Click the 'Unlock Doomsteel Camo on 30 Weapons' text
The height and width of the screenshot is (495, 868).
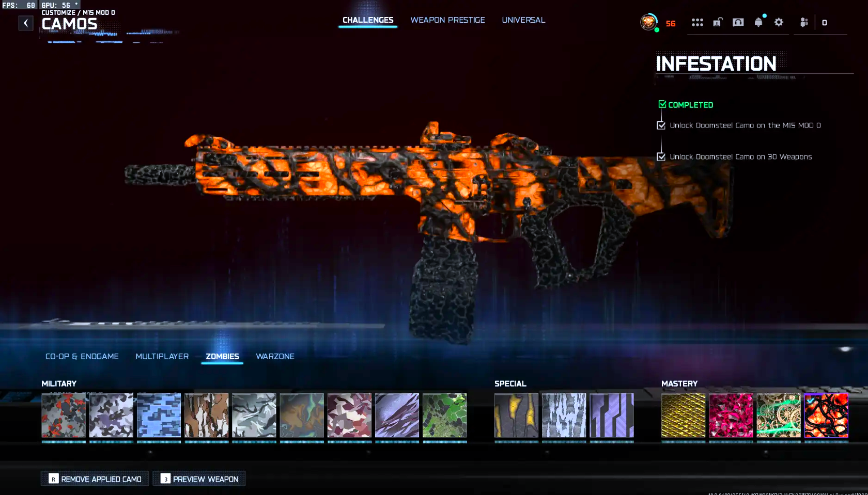coord(740,157)
